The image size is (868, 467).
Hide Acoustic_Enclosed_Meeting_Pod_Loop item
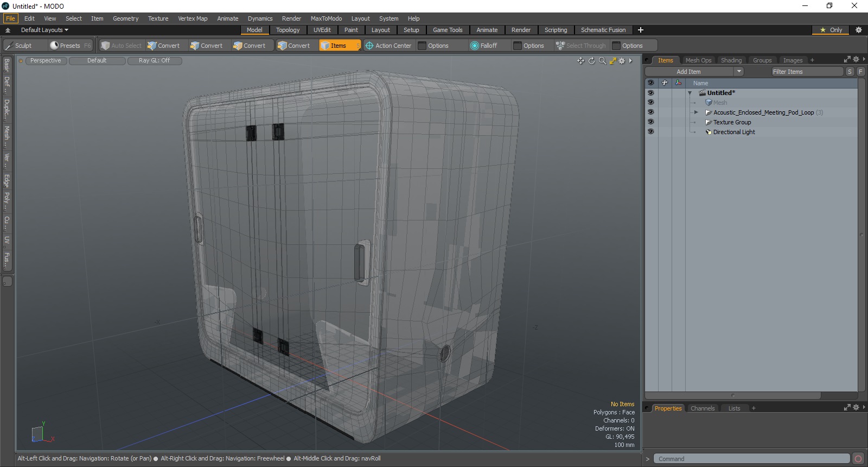tap(650, 112)
